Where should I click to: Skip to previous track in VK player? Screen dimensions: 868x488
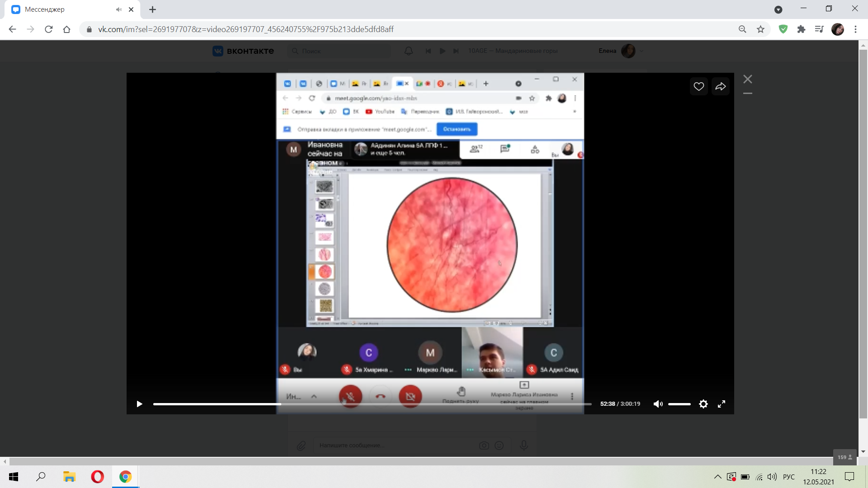(428, 51)
